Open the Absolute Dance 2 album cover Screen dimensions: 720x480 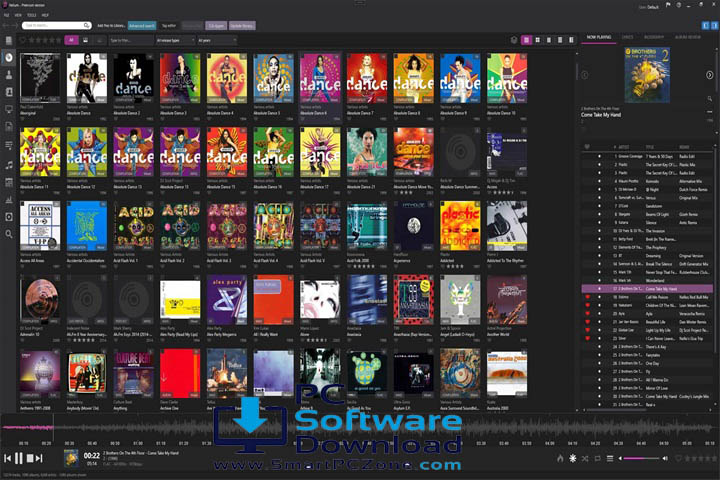[134, 77]
